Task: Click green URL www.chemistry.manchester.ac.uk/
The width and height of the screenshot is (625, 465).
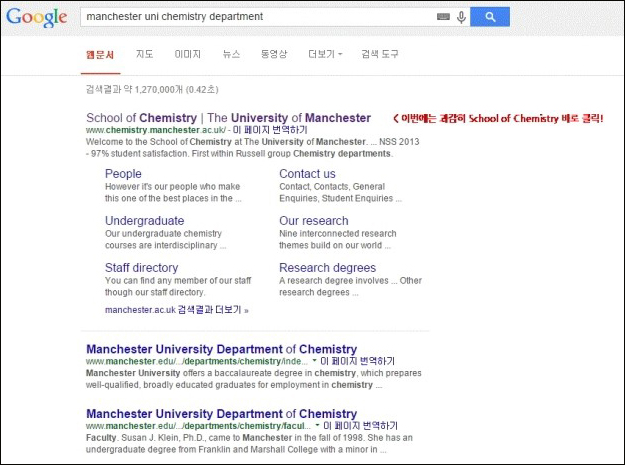Action: (156, 130)
